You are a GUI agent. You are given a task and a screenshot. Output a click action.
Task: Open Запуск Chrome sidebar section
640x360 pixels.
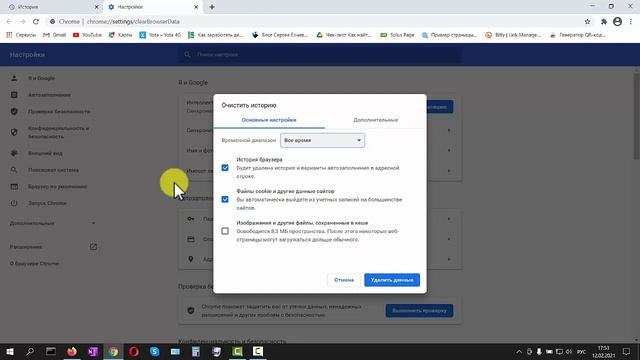pos(47,203)
